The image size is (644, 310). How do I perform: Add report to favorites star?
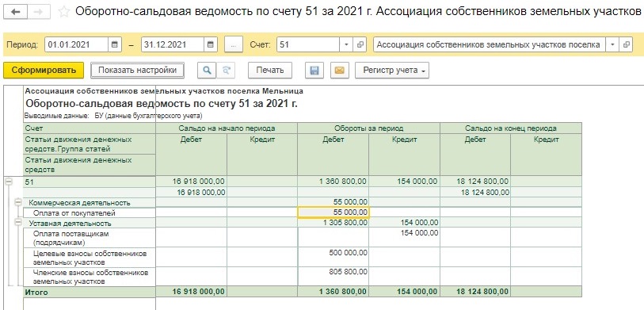[x=63, y=12]
